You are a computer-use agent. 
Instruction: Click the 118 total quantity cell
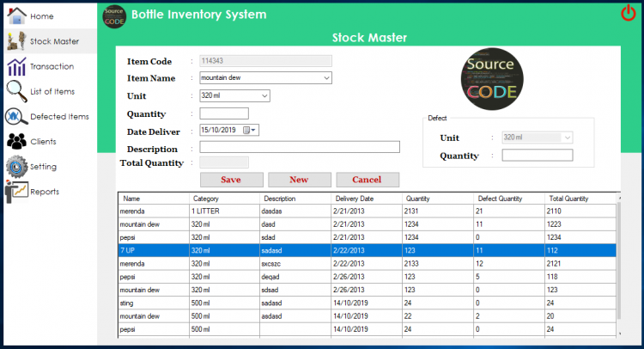point(580,277)
